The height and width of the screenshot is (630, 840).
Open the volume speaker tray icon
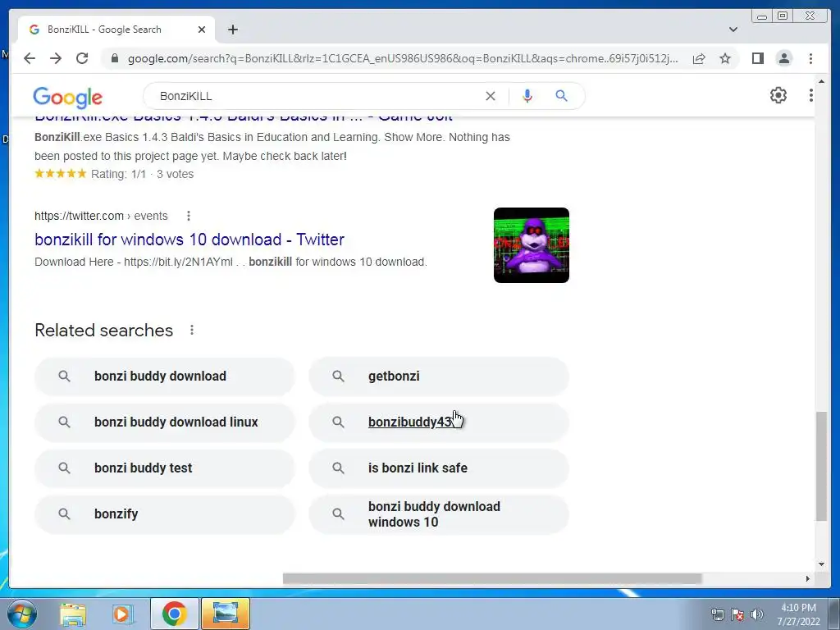coord(757,614)
